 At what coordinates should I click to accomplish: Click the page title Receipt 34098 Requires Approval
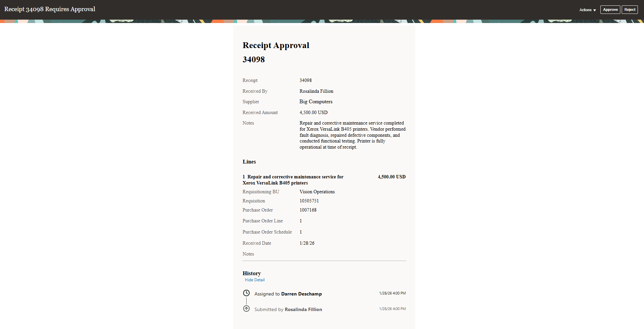pos(49,9)
